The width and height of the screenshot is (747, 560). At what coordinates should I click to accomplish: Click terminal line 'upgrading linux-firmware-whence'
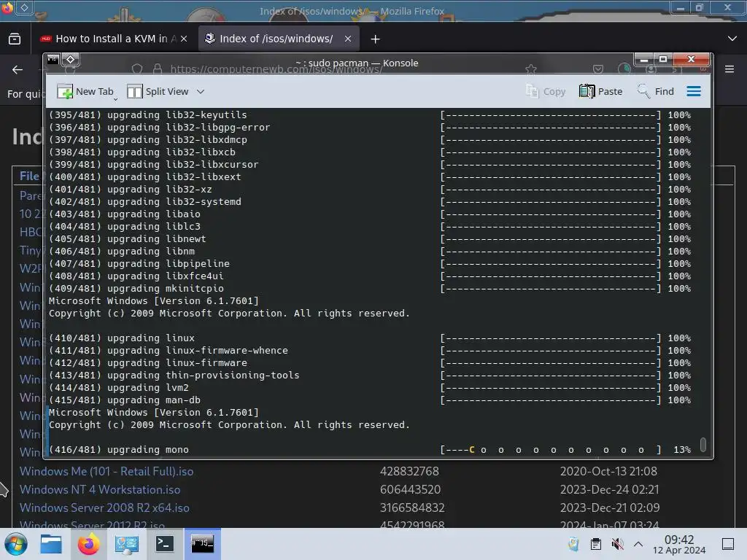[197, 351]
